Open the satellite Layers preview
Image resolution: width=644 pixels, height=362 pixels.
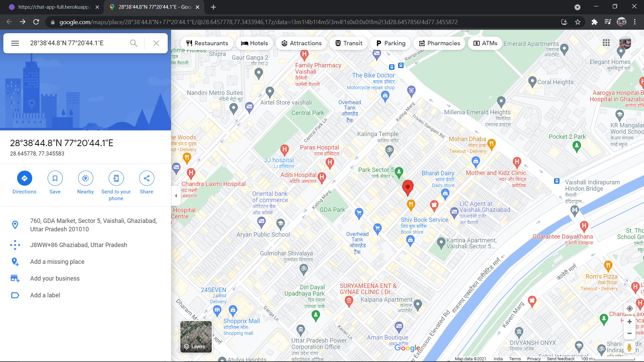196,337
